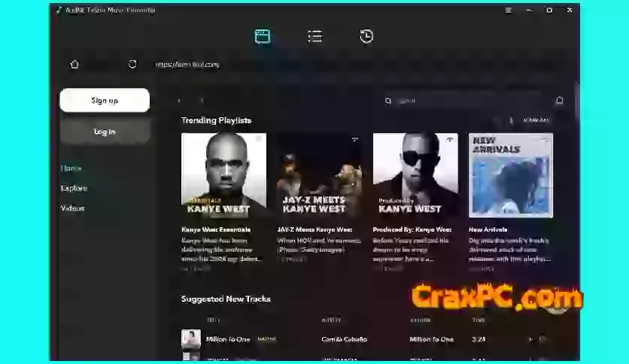Open the conversion history clock icon
The width and height of the screenshot is (629, 364).
tap(366, 37)
